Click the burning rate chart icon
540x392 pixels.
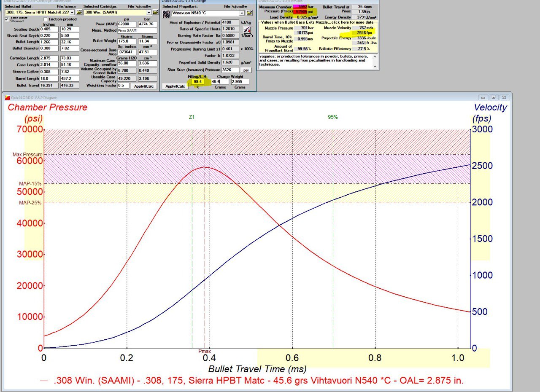click(x=247, y=30)
